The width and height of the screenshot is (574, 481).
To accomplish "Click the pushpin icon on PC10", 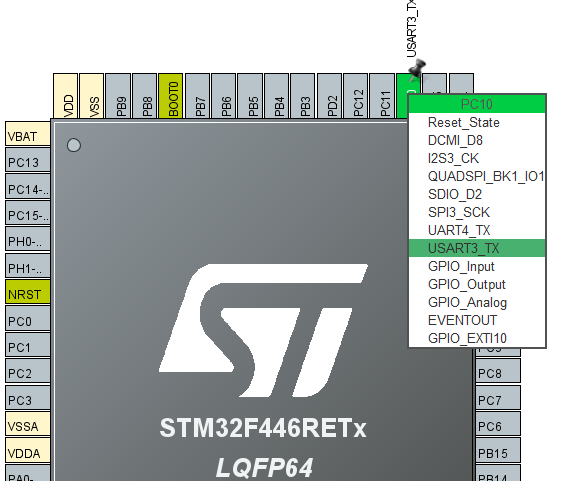I will pyautogui.click(x=417, y=70).
